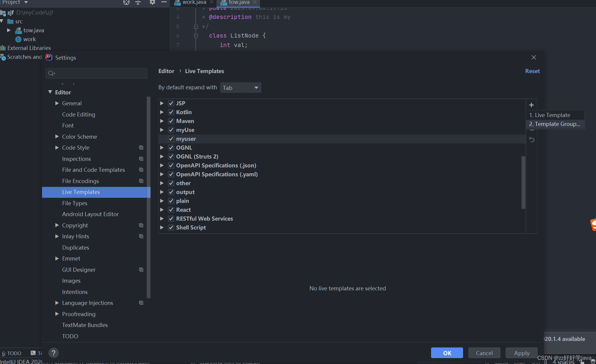Click the help question-mark icon in Settings
This screenshot has height=364, width=596.
tap(54, 353)
